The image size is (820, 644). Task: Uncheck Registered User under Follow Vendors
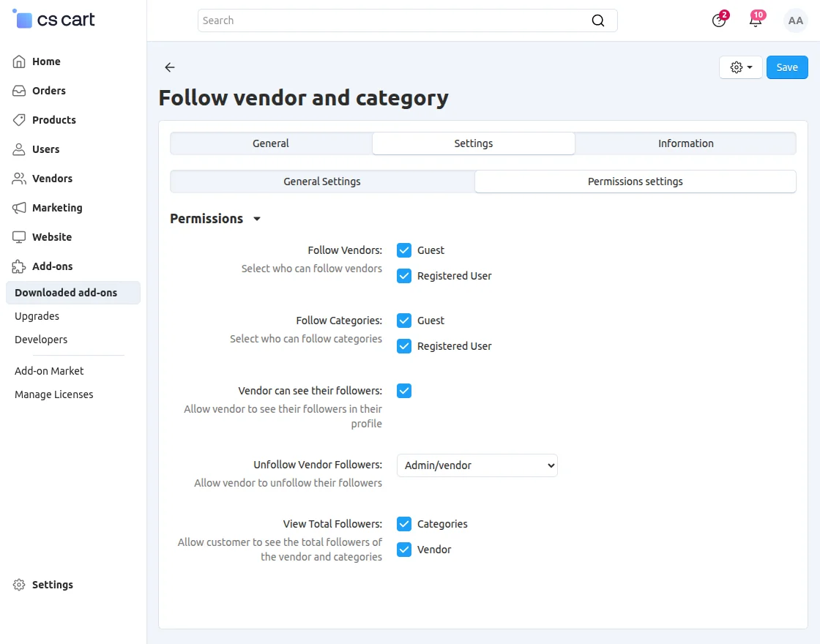click(x=403, y=276)
